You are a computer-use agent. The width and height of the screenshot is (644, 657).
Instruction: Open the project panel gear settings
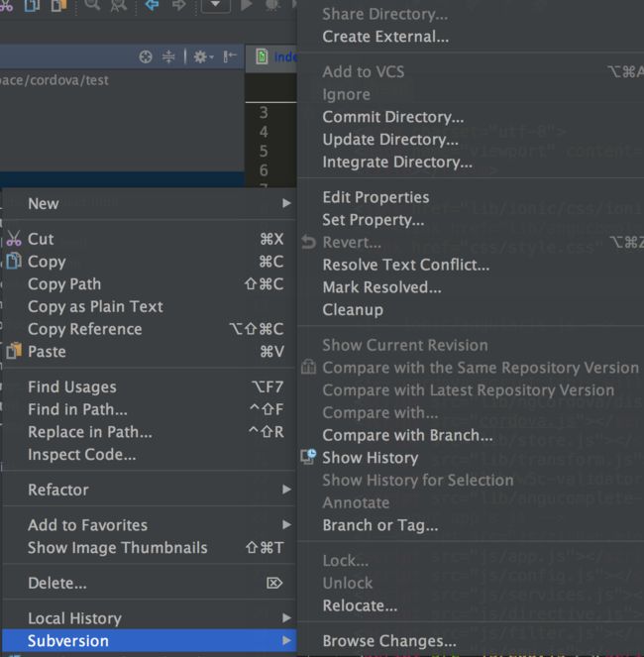[x=203, y=56]
